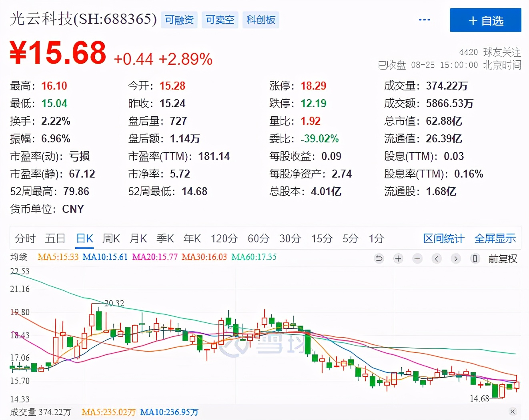Select the 周K tab
529x420 pixels.
click(x=111, y=239)
